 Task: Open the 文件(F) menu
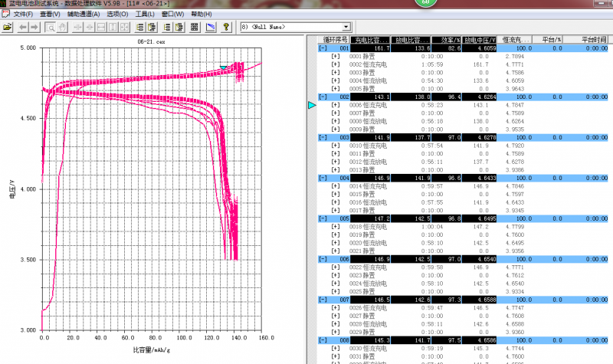point(23,14)
